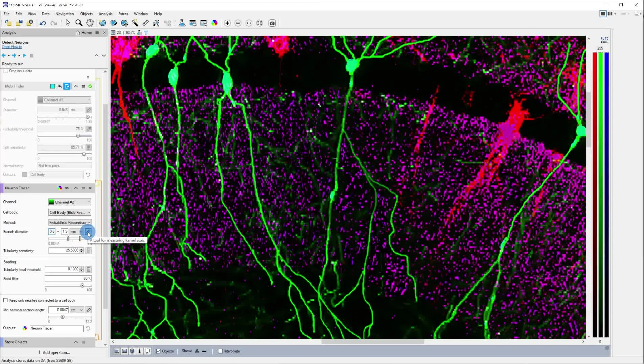Measure branch diameter with ruler icon
The height and width of the screenshot is (364, 644).
pyautogui.click(x=88, y=232)
